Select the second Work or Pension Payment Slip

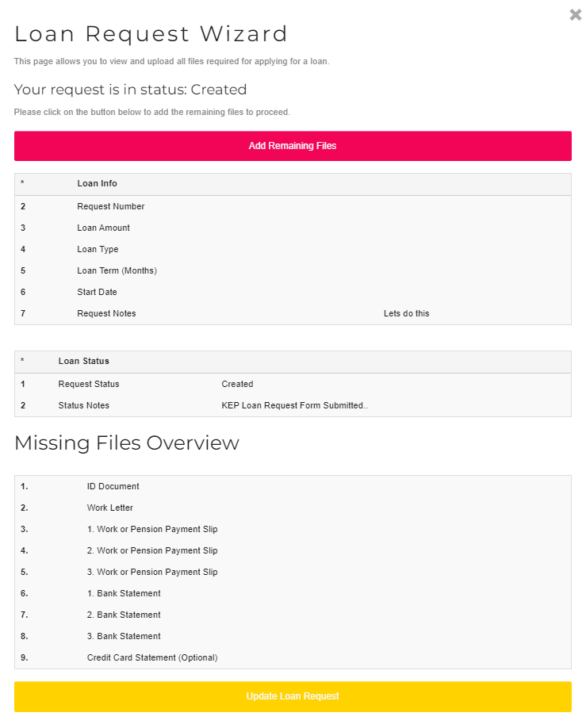pyautogui.click(x=152, y=550)
